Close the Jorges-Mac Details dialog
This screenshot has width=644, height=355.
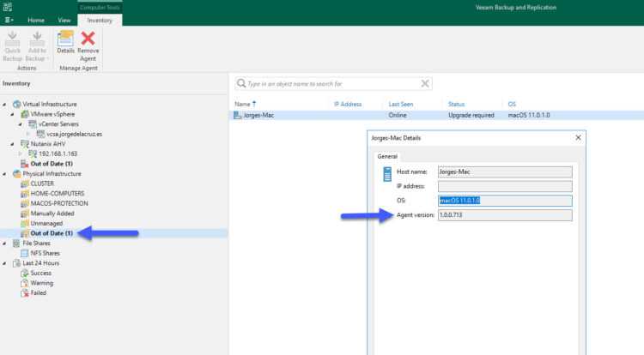click(578, 138)
